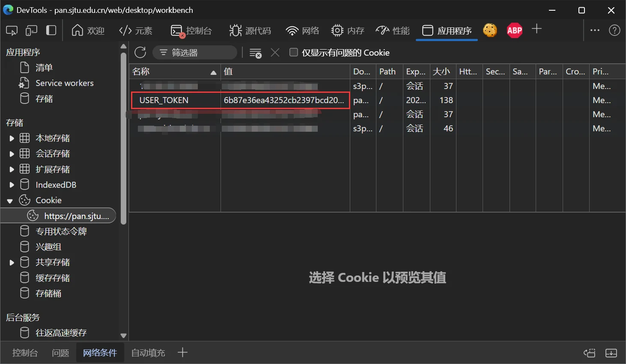Expand the 本地存储 tree node
Image resolution: width=626 pixels, height=364 pixels.
(x=12, y=138)
